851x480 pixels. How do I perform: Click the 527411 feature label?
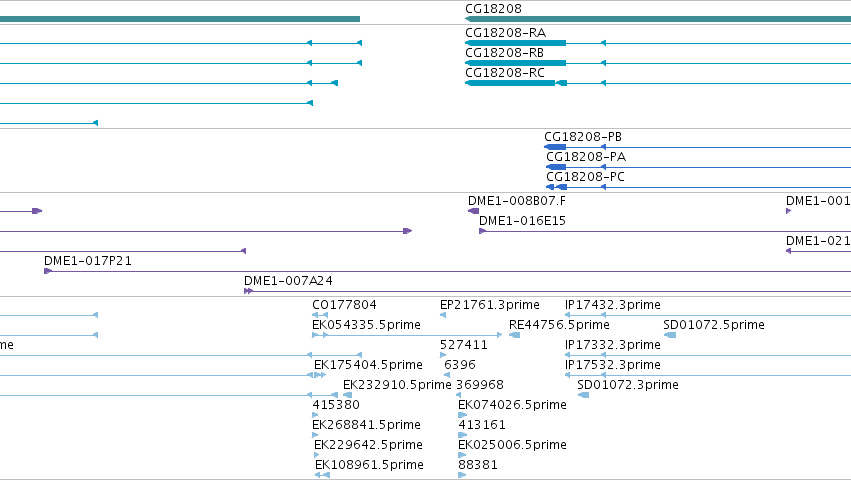(463, 345)
